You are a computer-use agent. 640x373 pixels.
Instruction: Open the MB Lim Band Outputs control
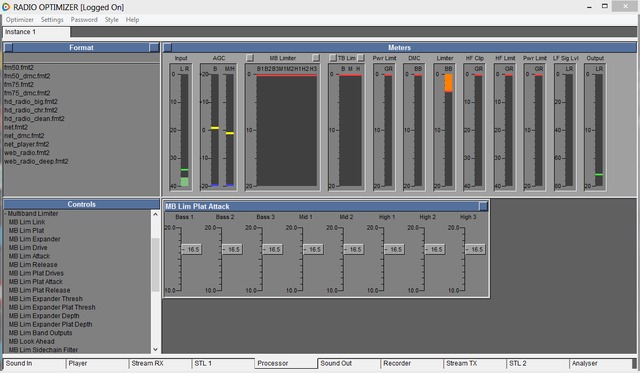pos(40,333)
